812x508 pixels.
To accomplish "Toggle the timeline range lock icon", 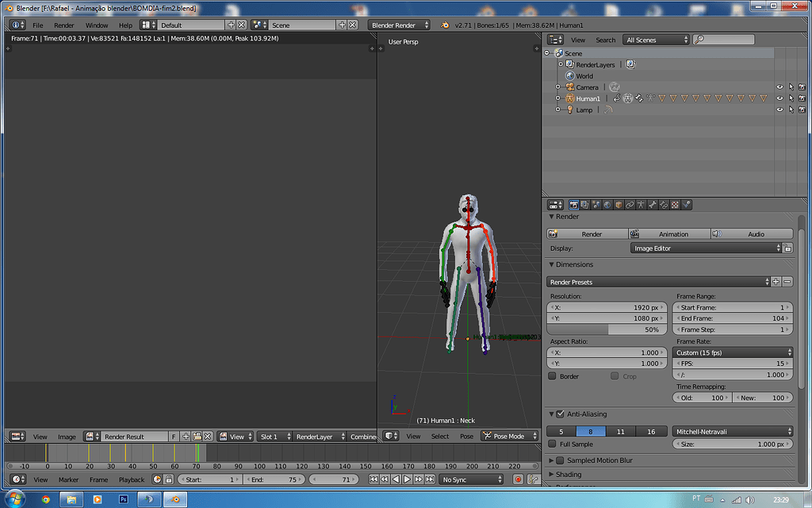I will click(169, 479).
